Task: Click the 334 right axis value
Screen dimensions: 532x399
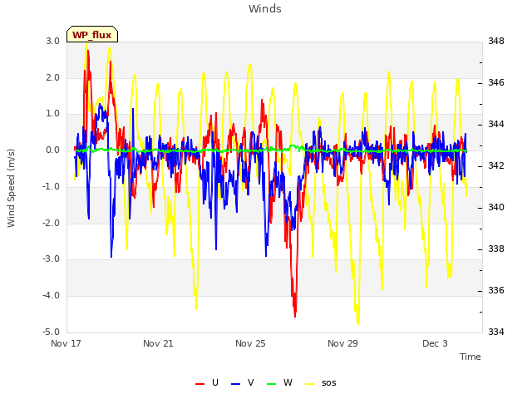Action: pyautogui.click(x=496, y=332)
